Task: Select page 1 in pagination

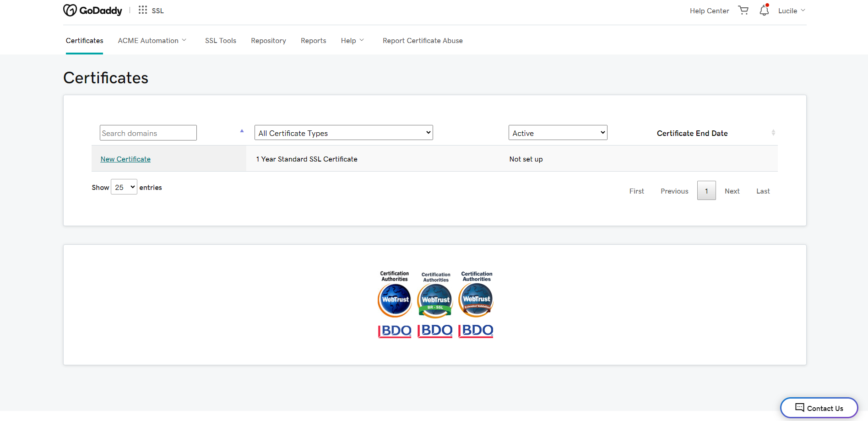Action: tap(706, 190)
